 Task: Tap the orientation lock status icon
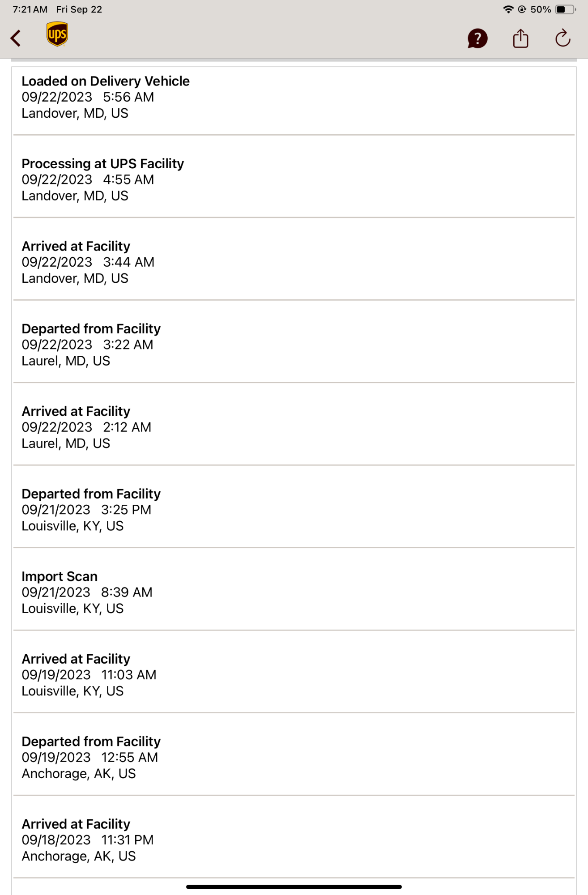coord(522,9)
